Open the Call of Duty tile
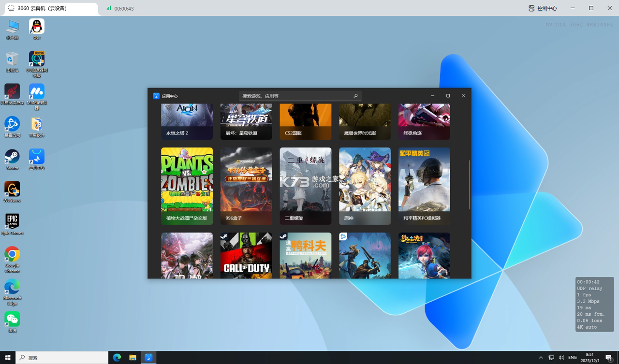Image resolution: width=619 pixels, height=364 pixels. click(x=246, y=255)
